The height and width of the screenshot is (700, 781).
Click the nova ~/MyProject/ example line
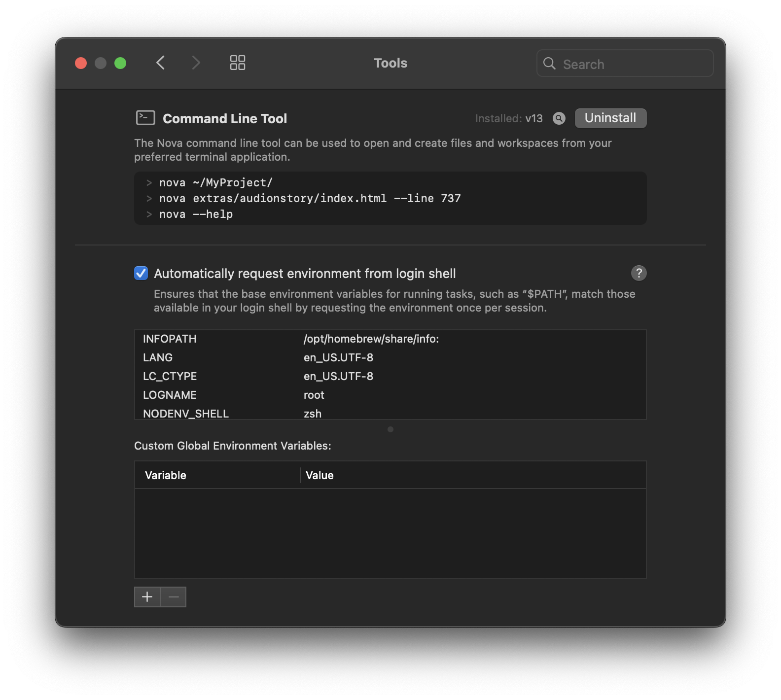pos(216,183)
